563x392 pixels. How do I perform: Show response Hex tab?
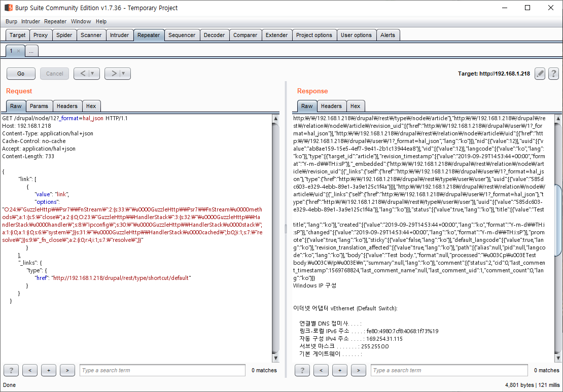coord(356,106)
